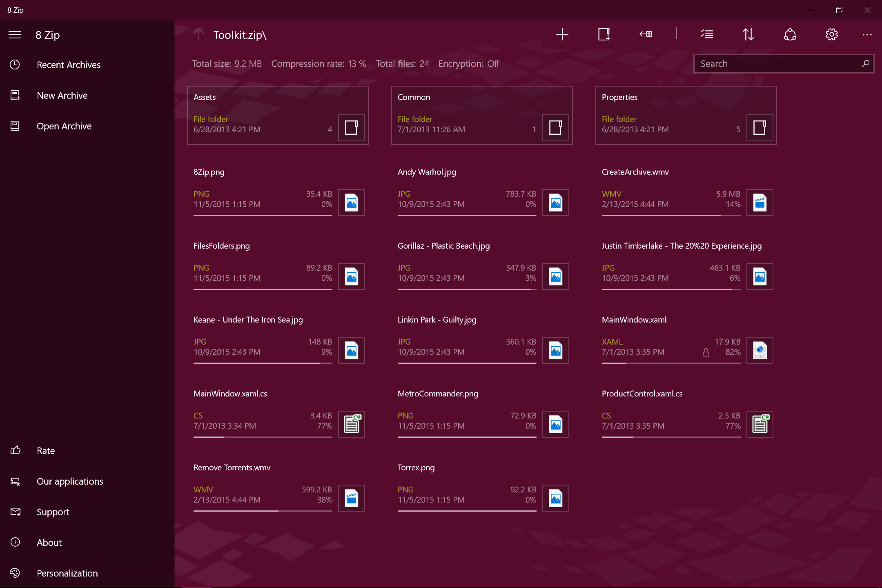Click the Recent Archives clock icon
This screenshot has width=882, height=588.
[15, 65]
